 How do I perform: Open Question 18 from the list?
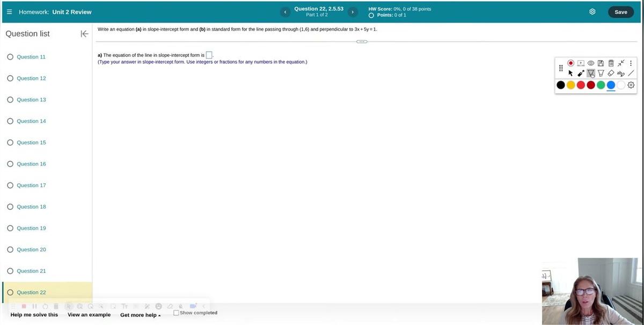pos(31,207)
